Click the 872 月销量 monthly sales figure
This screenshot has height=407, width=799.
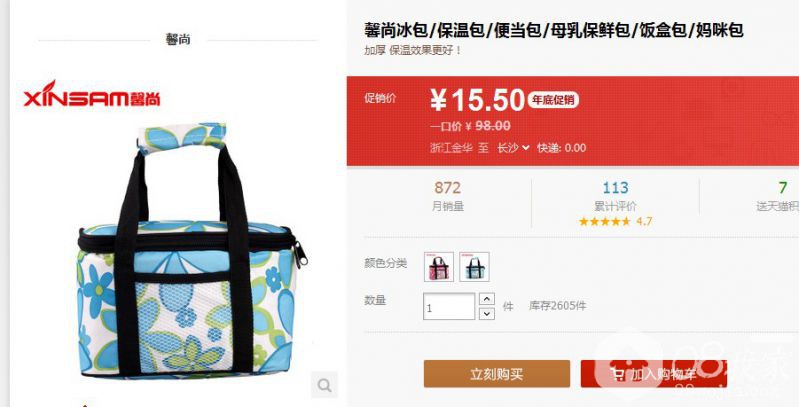coord(447,196)
